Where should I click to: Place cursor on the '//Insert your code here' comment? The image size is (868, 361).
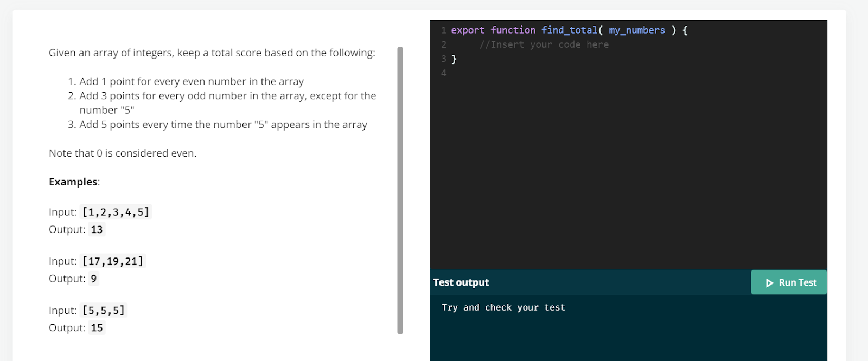[544, 44]
